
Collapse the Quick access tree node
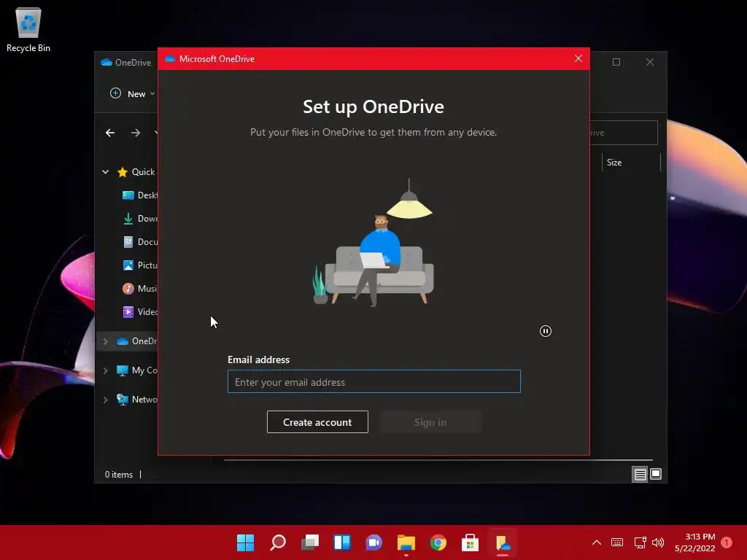point(105,172)
